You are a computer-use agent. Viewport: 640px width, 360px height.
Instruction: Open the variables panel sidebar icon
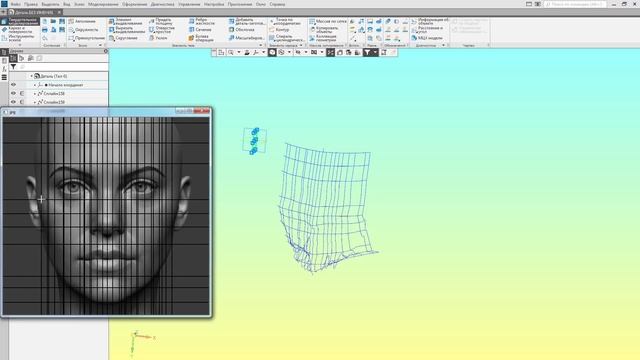click(4, 69)
